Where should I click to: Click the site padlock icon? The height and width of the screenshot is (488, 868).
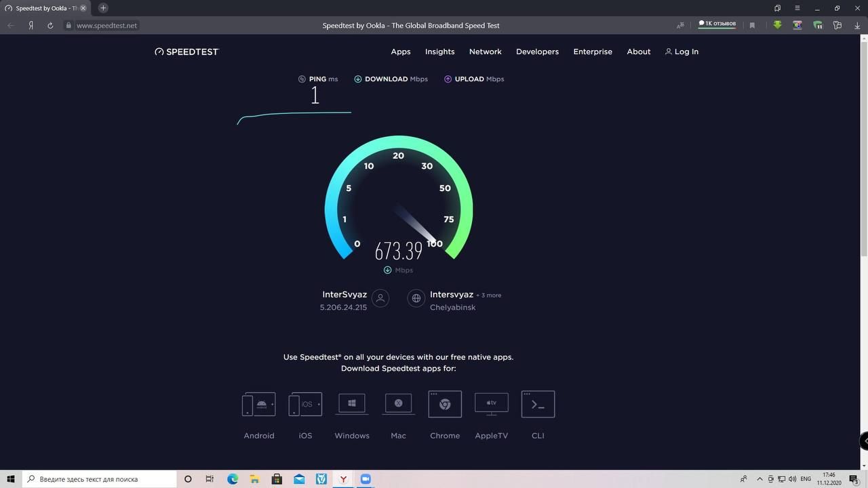pyautogui.click(x=68, y=25)
